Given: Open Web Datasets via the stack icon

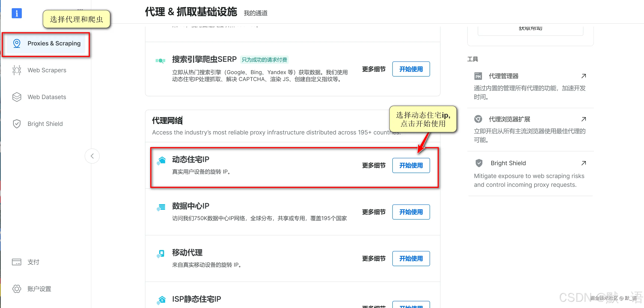Looking at the screenshot, I should pyautogui.click(x=17, y=97).
